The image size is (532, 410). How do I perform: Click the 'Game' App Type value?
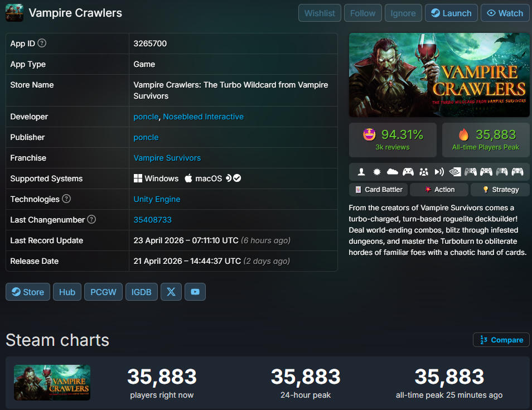pyautogui.click(x=144, y=64)
